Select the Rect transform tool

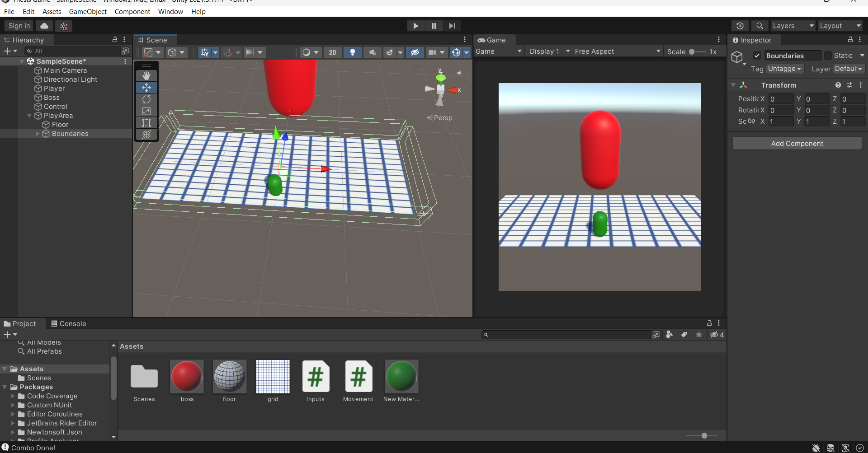[x=146, y=123]
